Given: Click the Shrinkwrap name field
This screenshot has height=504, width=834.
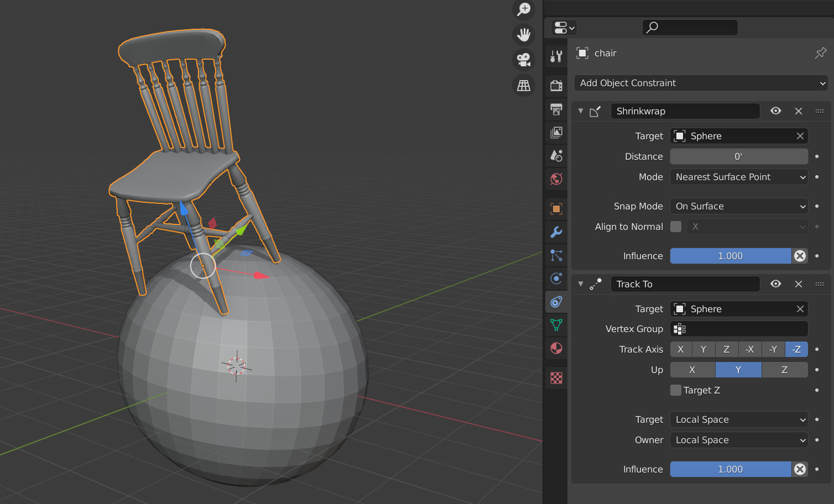Looking at the screenshot, I should pyautogui.click(x=685, y=111).
